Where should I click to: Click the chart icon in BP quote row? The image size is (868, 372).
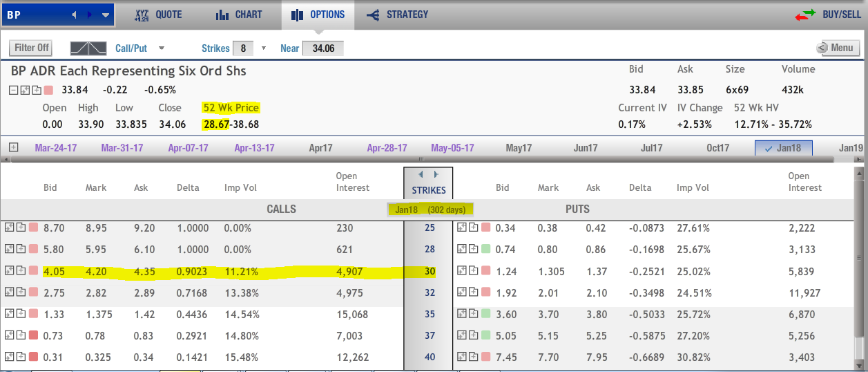pos(25,90)
